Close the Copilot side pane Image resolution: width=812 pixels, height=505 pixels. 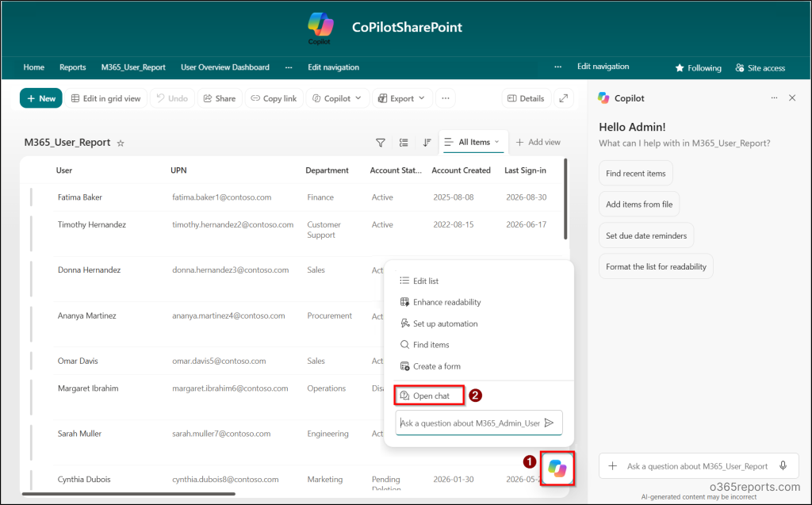pos(792,98)
